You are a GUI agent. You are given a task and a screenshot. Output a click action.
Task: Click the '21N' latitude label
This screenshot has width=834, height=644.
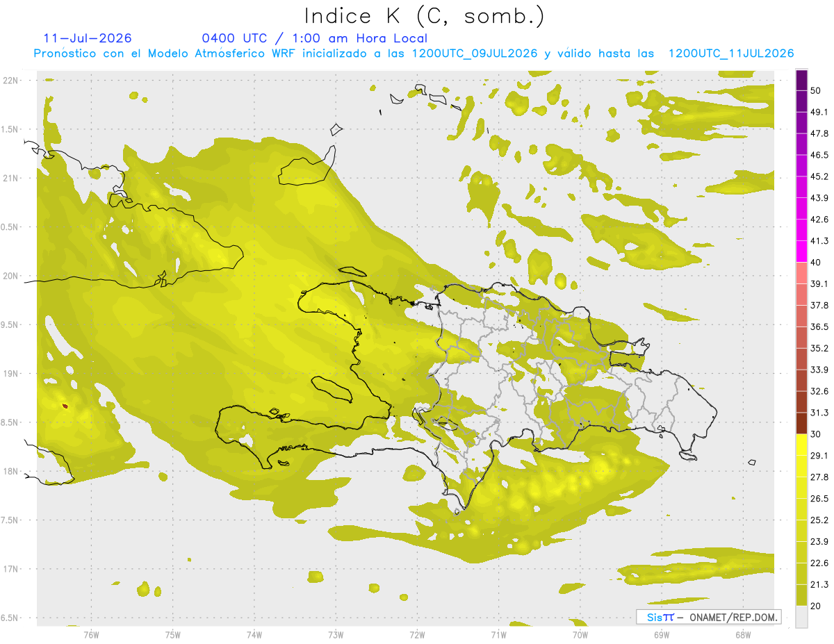(10, 179)
